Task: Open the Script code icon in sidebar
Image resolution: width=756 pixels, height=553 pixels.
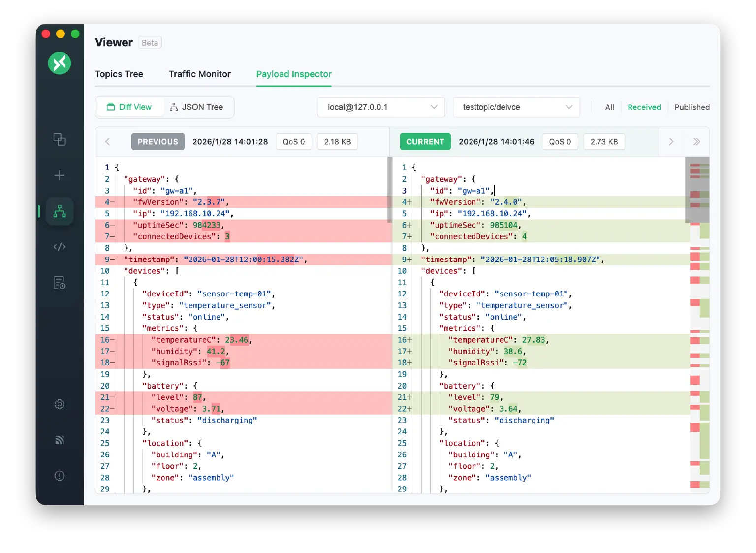Action: (x=60, y=247)
